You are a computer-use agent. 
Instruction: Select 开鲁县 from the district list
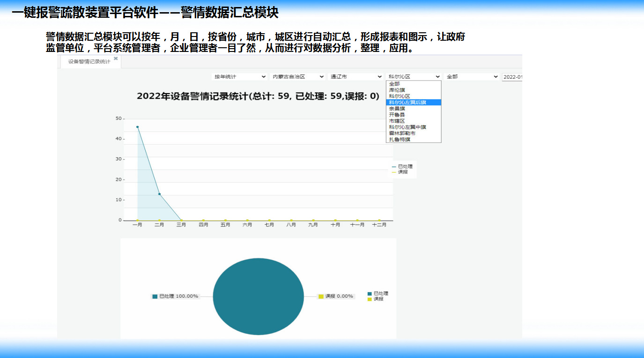coord(414,115)
